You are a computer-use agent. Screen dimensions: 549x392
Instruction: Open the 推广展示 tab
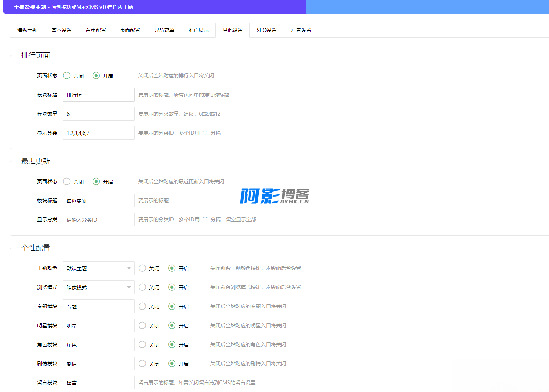tap(198, 30)
